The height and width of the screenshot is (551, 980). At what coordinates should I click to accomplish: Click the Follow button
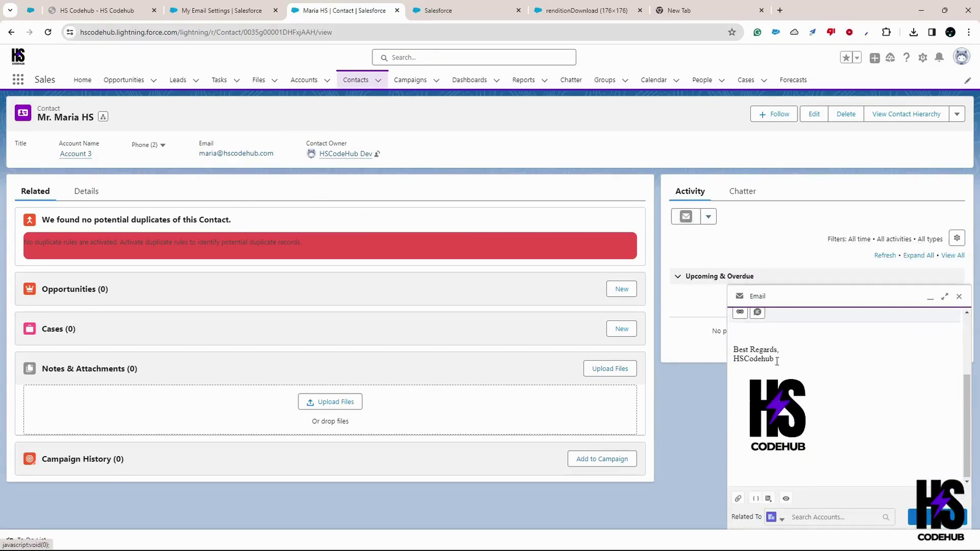pyautogui.click(x=774, y=114)
